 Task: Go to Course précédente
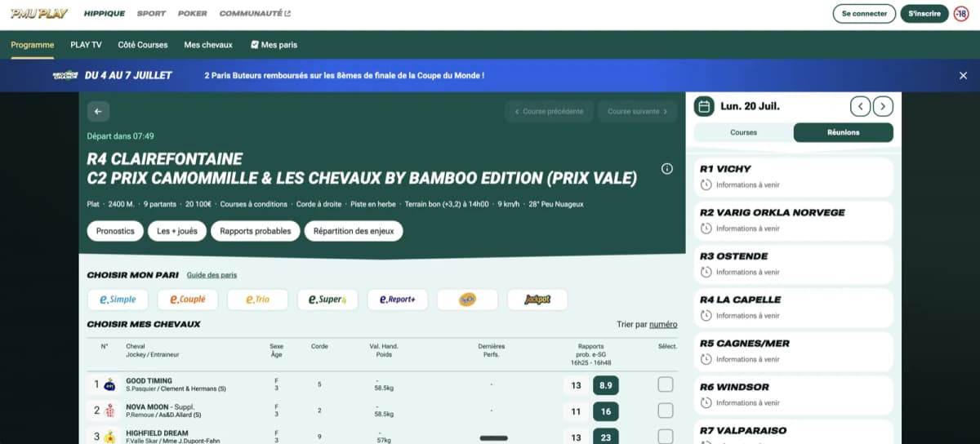point(549,112)
